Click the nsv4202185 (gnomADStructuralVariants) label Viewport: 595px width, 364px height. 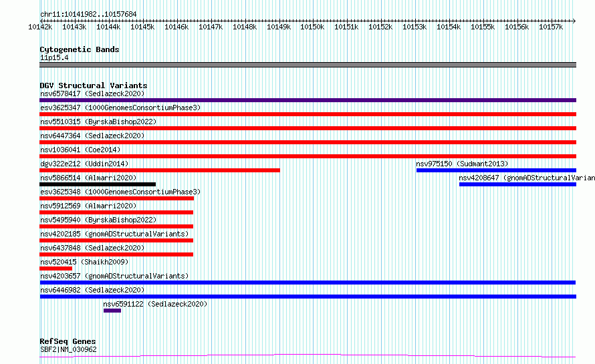pyautogui.click(x=114, y=234)
